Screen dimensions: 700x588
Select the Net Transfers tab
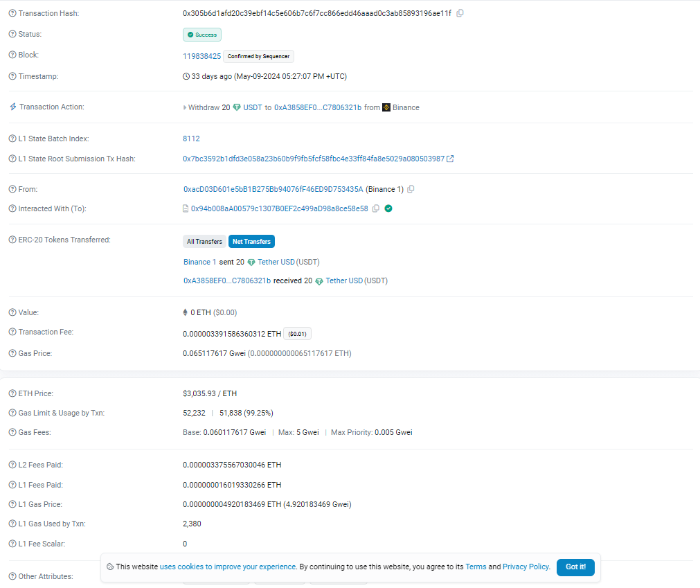coord(251,242)
